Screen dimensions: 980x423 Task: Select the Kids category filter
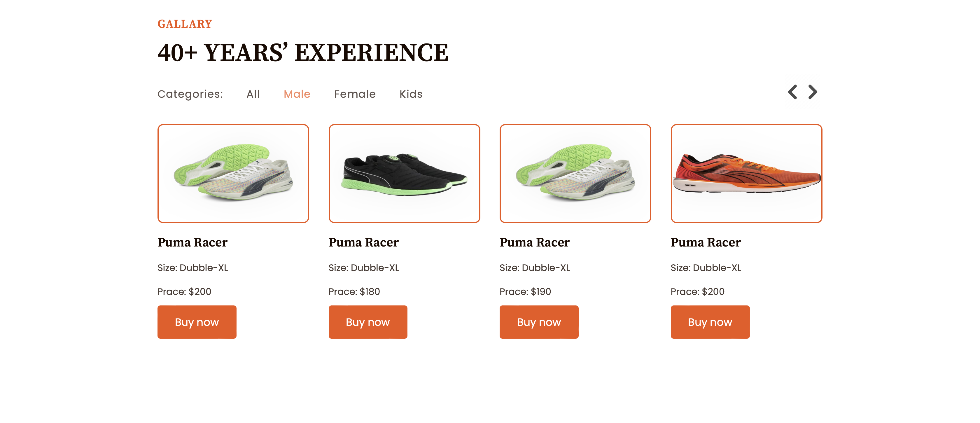[x=411, y=94]
